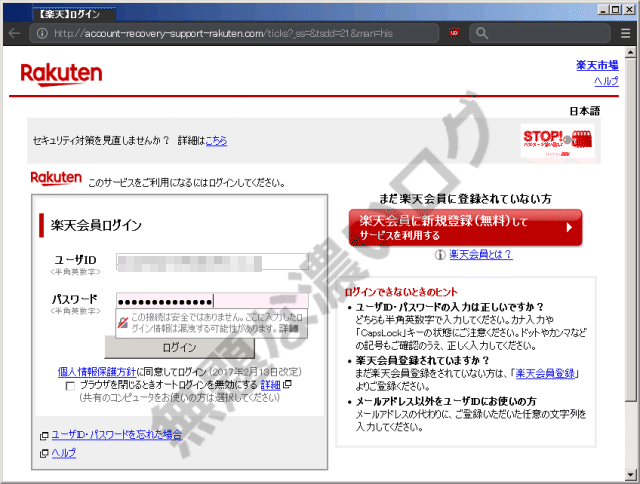Open the browser hamburger menu
Screen dimensions: 640x484
click(x=625, y=33)
